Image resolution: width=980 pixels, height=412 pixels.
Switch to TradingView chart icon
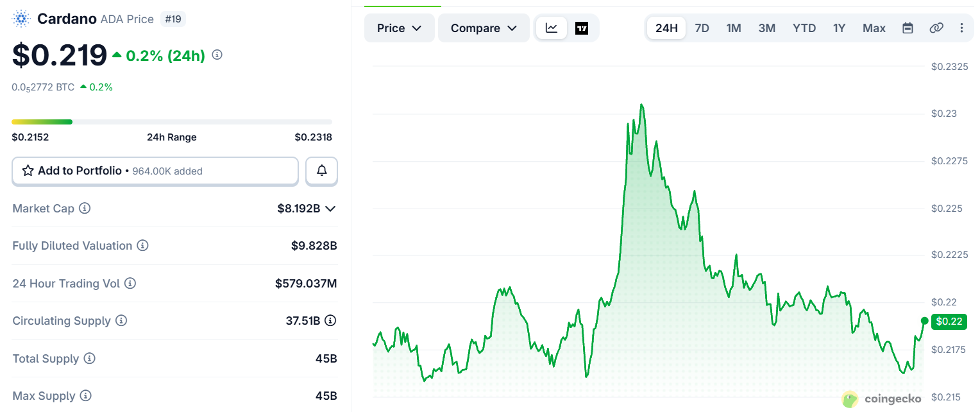582,28
